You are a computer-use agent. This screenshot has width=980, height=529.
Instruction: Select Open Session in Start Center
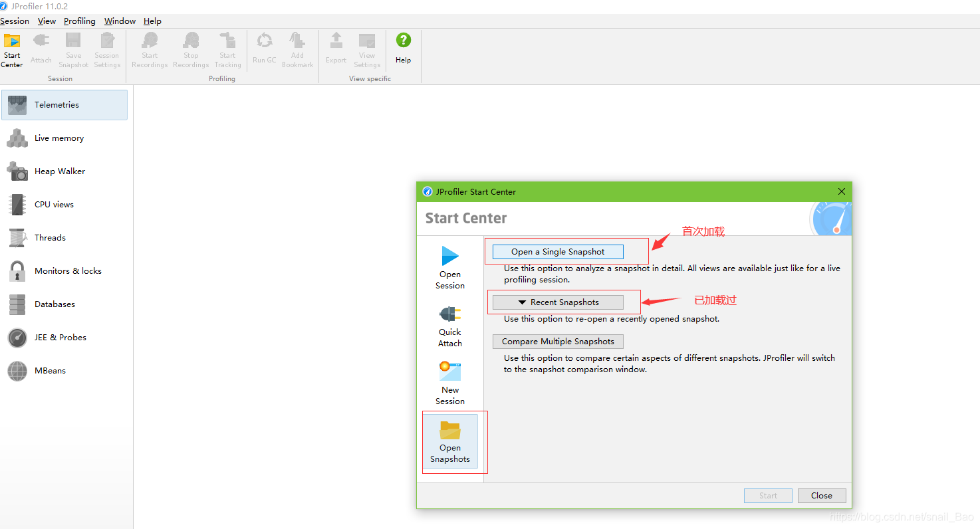(450, 267)
